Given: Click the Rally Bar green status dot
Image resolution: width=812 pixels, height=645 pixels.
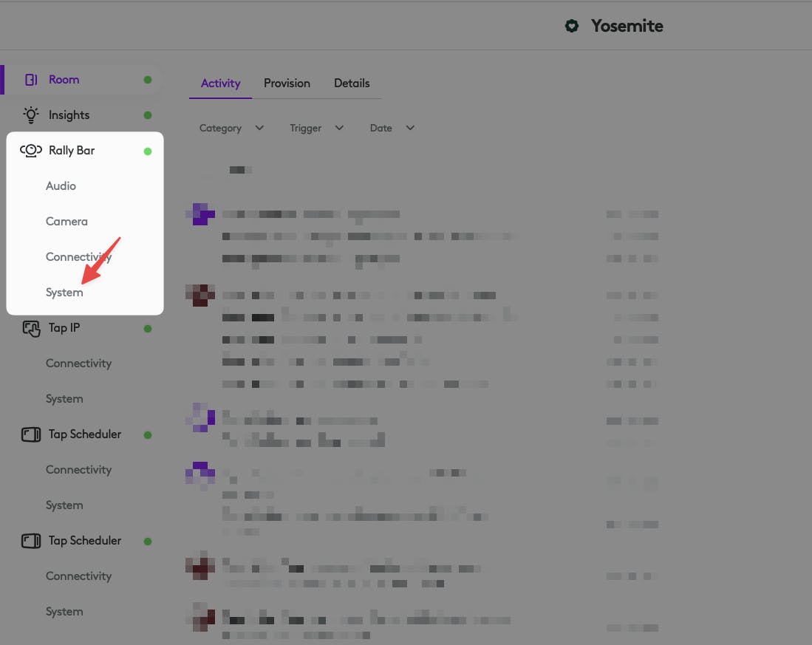Looking at the screenshot, I should pyautogui.click(x=148, y=151).
